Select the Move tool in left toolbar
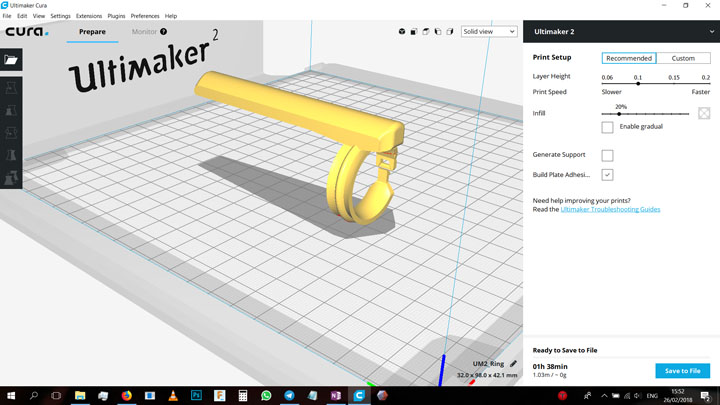720x405 pixels. [11, 88]
